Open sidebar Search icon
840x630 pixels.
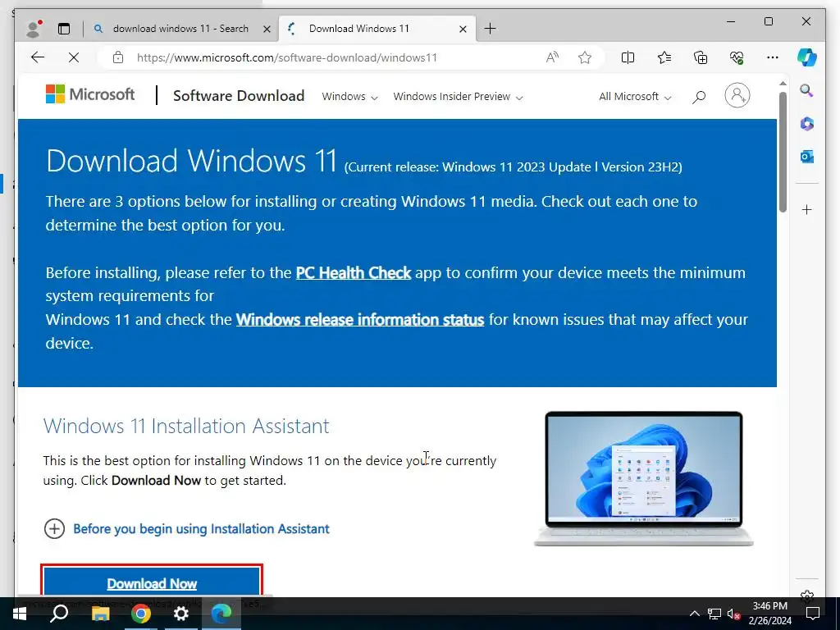pyautogui.click(x=807, y=90)
